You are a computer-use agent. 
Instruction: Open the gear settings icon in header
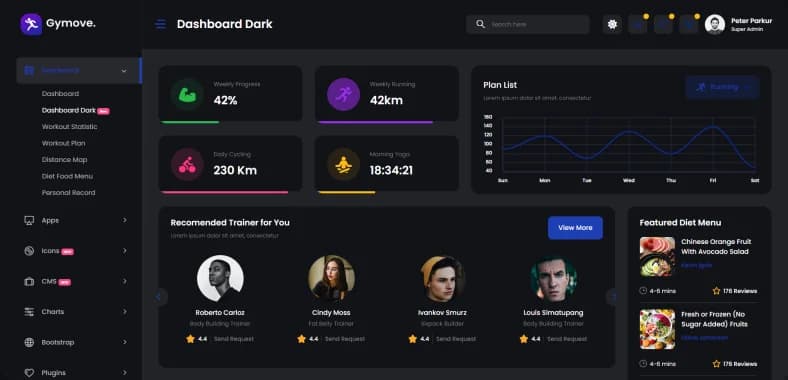click(612, 24)
